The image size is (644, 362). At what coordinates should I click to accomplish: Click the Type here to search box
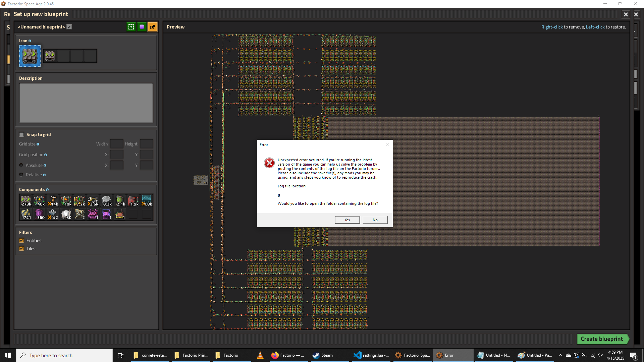point(64,355)
